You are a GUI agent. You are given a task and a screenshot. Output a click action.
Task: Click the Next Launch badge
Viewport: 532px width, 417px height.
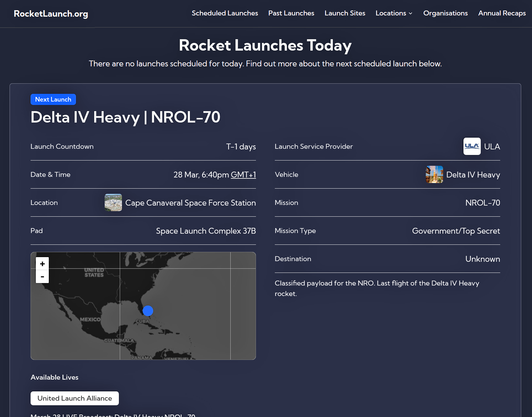point(53,99)
